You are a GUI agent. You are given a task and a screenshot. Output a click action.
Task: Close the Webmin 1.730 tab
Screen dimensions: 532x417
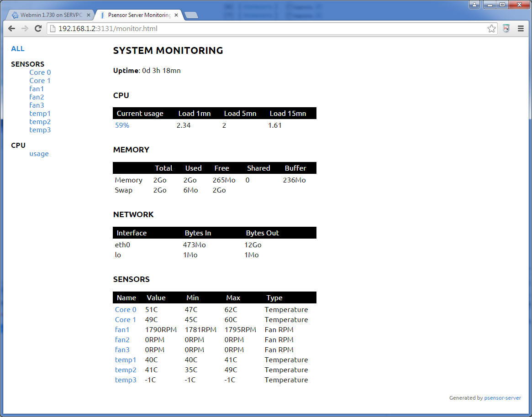(88, 15)
